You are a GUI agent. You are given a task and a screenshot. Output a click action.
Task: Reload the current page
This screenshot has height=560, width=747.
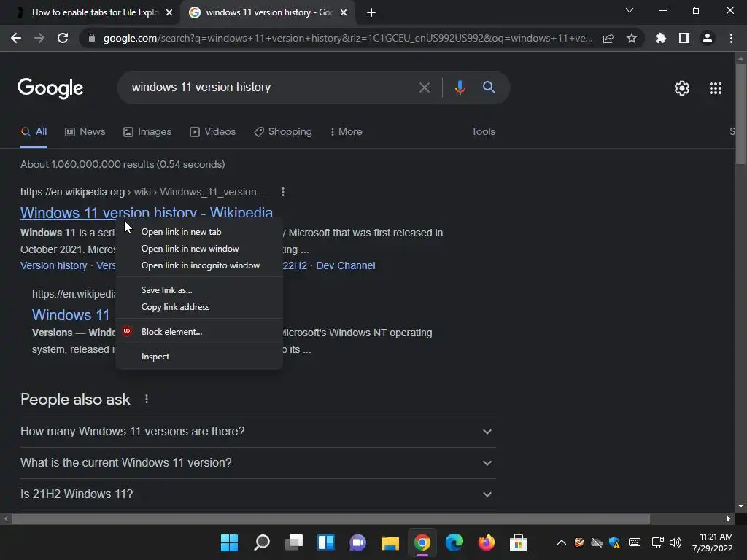click(63, 38)
